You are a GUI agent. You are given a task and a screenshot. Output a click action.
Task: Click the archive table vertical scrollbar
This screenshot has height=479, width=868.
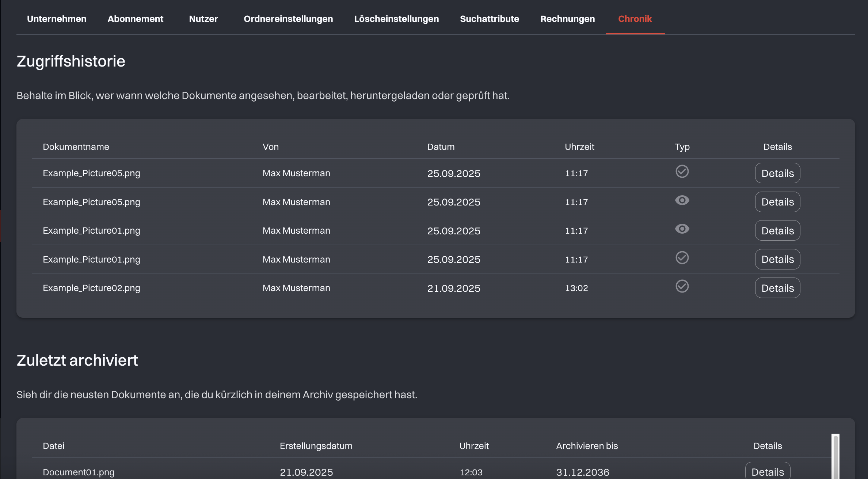click(x=835, y=456)
